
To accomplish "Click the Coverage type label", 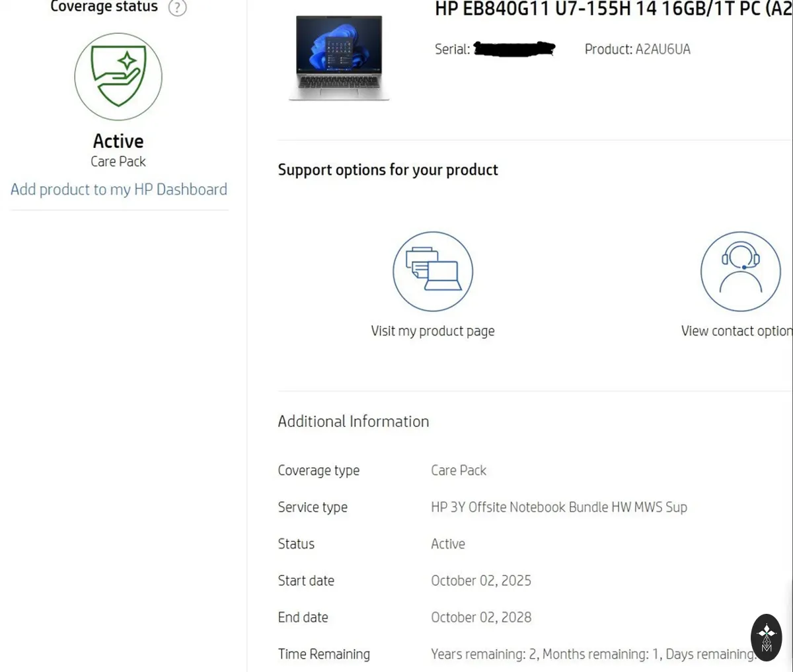I will coord(319,470).
